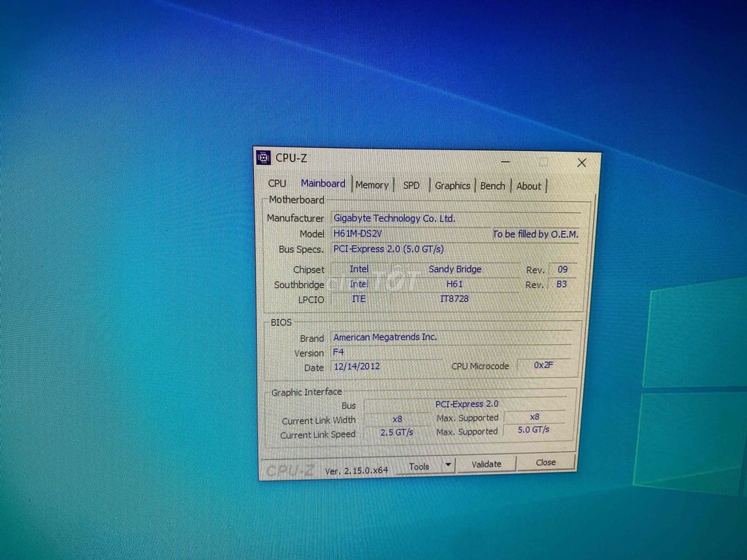This screenshot has width=747, height=560.
Task: Click the CPU-Z application icon in title bar
Action: 263,157
